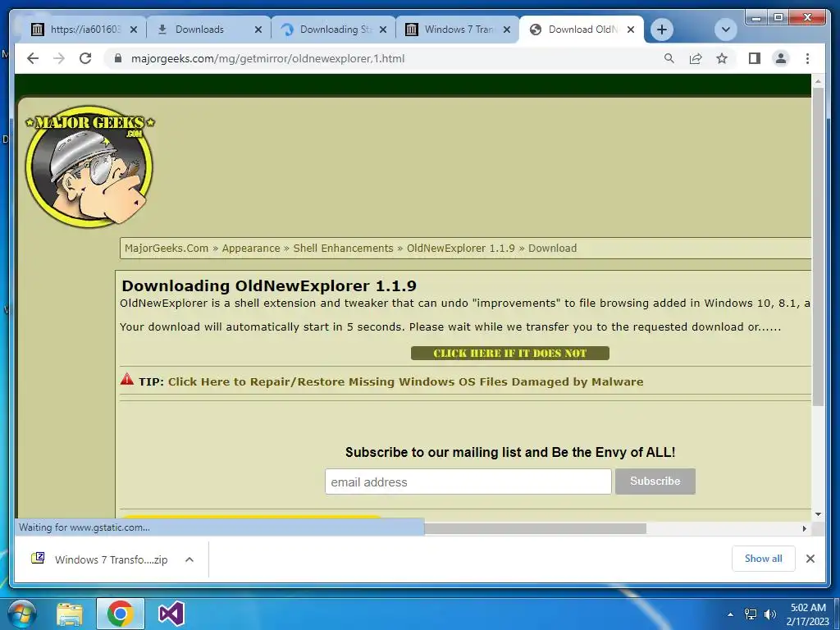Click Show all downloads
This screenshot has height=630, width=840.
(x=764, y=558)
